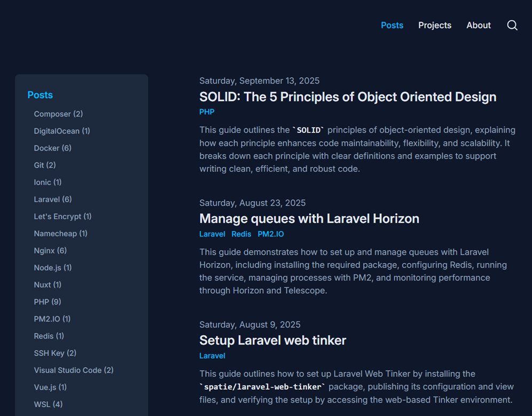Select WSL (4) in the sidebar
Viewport: 532px width, 416px height.
(48, 404)
